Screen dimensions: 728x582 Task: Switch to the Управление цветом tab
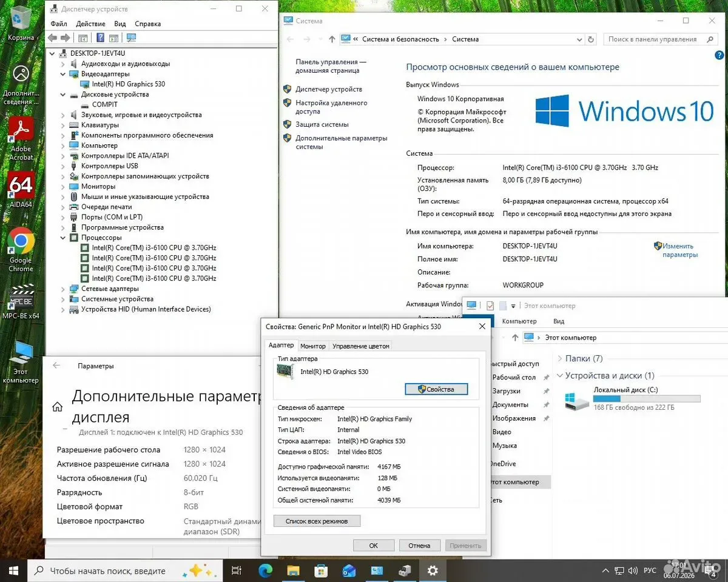(361, 346)
